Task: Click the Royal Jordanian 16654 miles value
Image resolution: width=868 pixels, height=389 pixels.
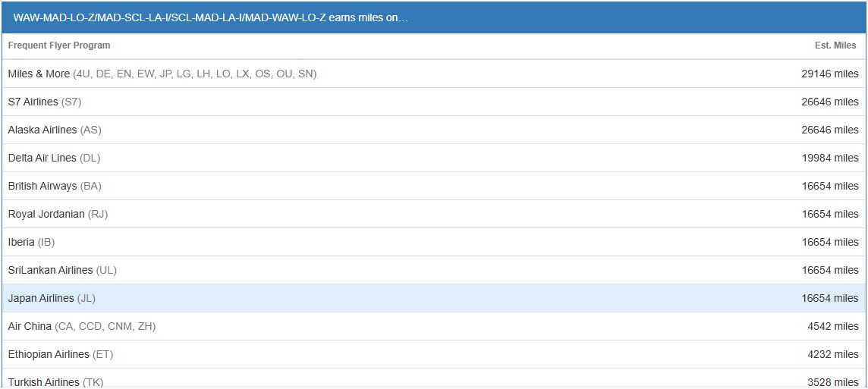Action: 830,214
